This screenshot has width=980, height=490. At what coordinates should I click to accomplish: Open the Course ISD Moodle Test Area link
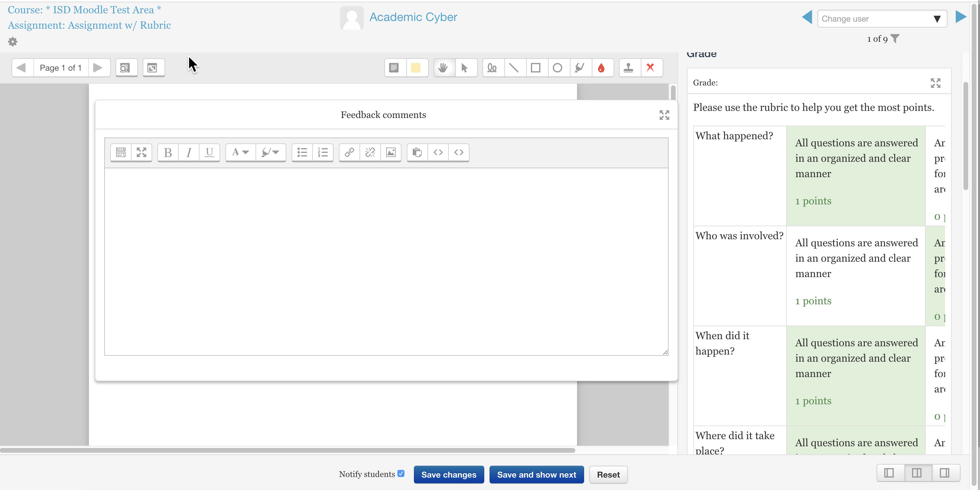[84, 10]
